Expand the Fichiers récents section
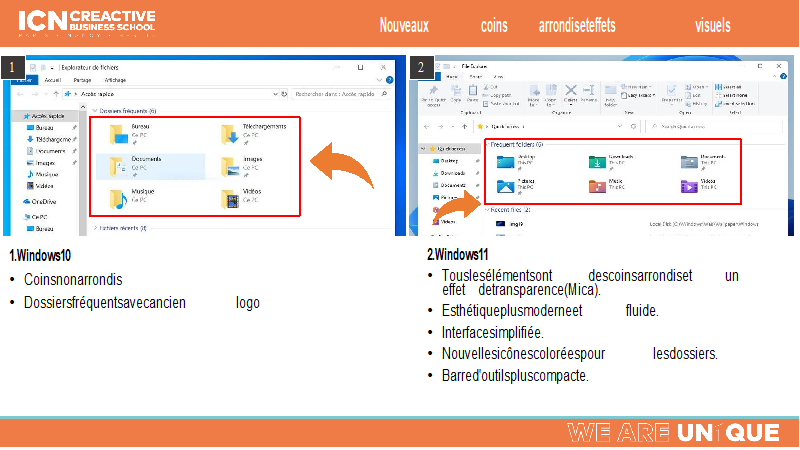 94,228
